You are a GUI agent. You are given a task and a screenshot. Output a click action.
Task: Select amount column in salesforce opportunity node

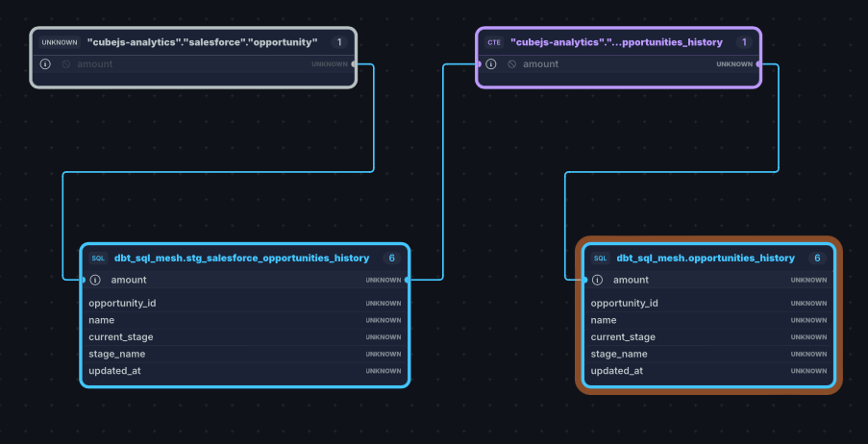pyautogui.click(x=193, y=64)
